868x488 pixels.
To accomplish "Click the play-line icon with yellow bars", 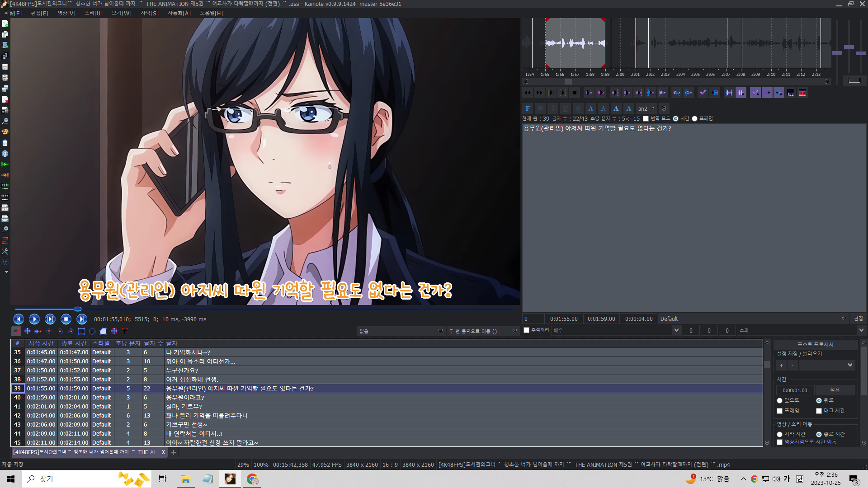I will [x=551, y=93].
